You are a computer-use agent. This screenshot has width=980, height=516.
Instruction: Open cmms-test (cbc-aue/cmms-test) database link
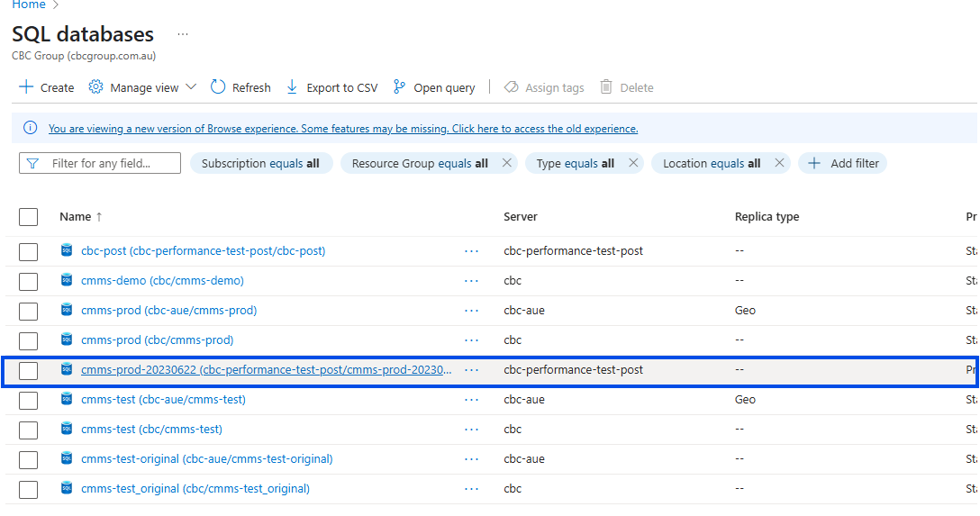pos(163,400)
